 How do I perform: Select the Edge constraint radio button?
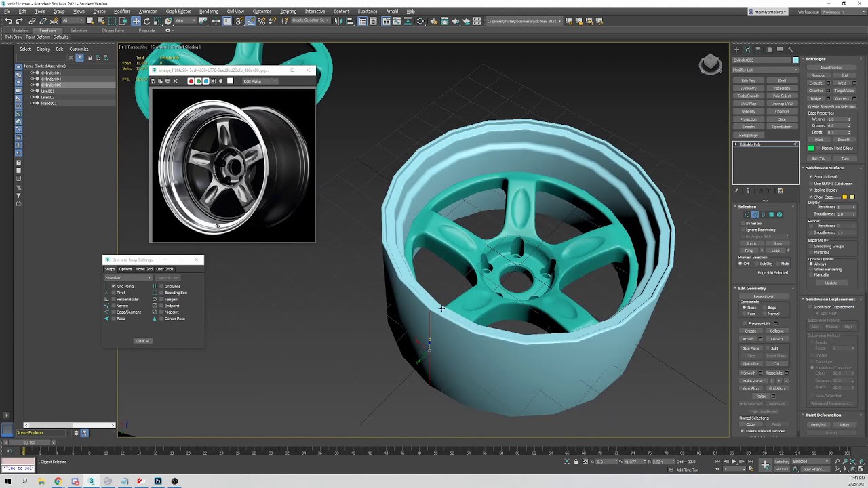tap(765, 308)
